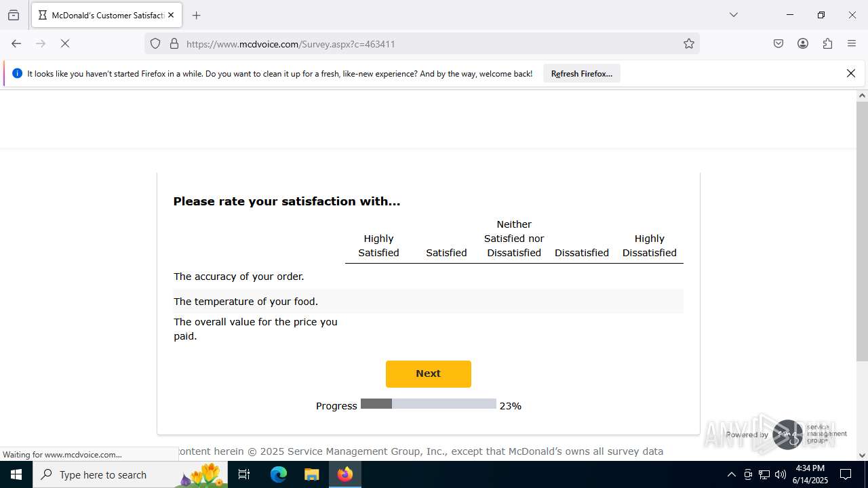Click the Firefox taskbar icon

tap(345, 474)
